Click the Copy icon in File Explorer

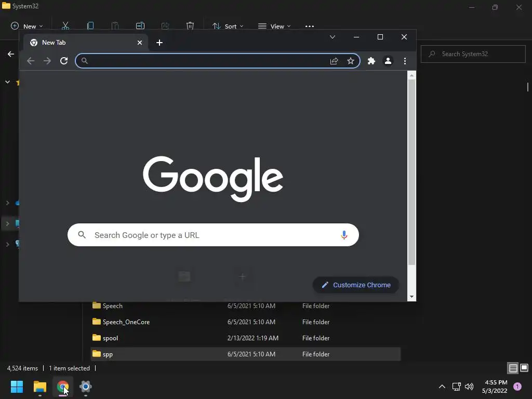coord(90,26)
